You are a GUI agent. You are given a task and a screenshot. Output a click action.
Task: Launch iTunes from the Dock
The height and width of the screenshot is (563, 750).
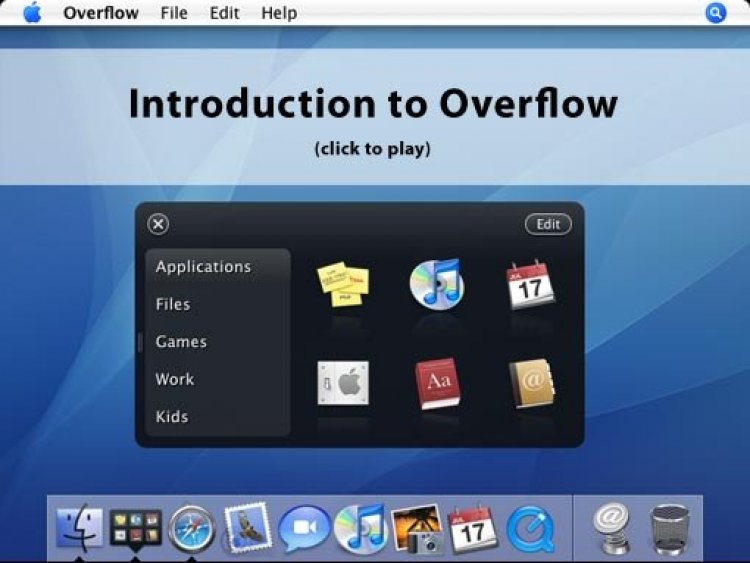pyautogui.click(x=360, y=529)
